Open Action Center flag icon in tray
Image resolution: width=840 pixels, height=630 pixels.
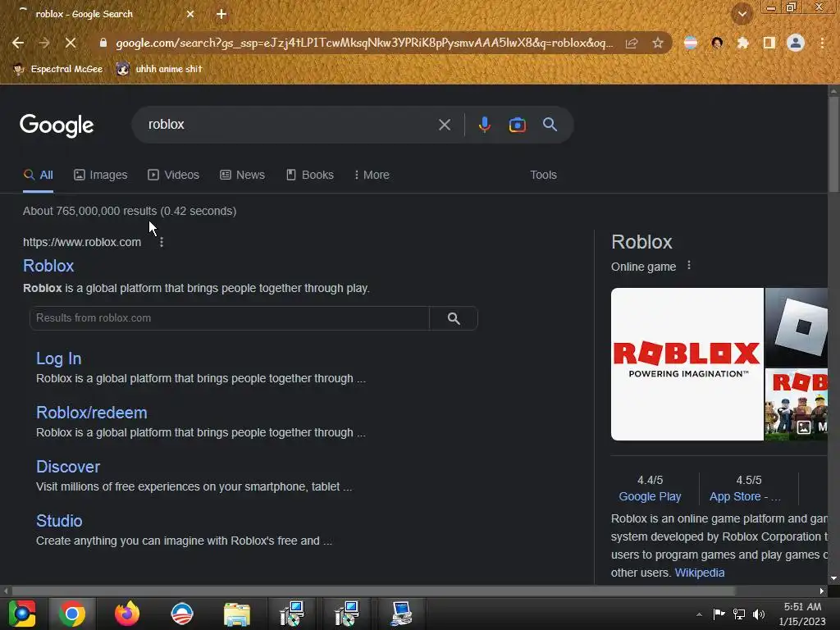719,614
